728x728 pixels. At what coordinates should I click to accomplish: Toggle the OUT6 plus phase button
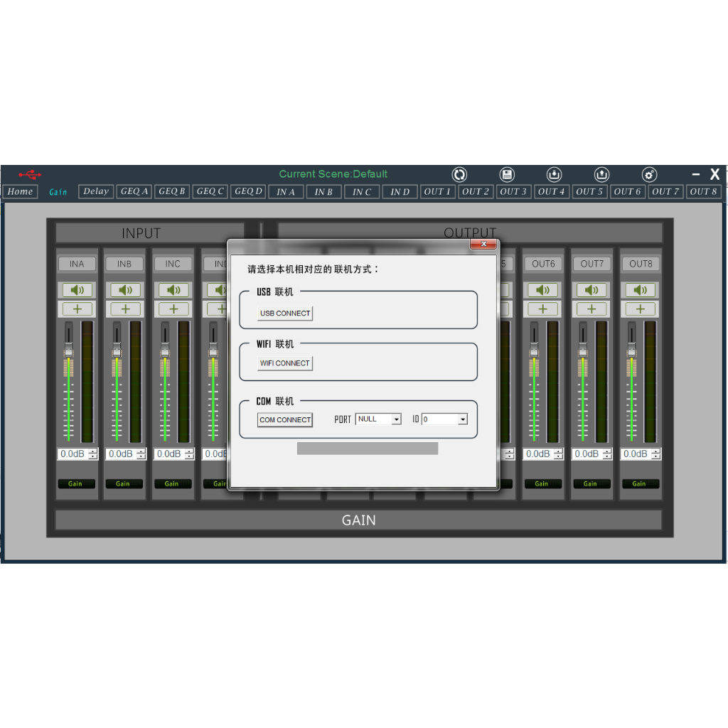pyautogui.click(x=542, y=309)
